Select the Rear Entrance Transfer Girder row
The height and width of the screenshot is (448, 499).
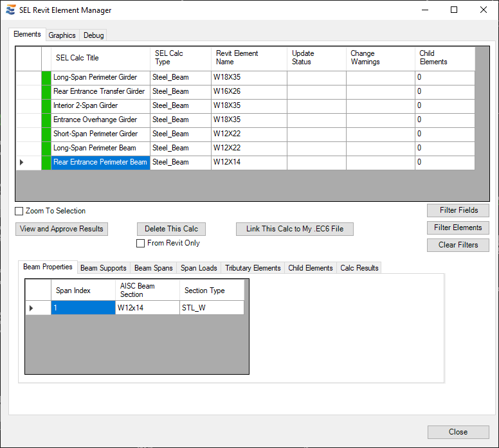pyautogui.click(x=99, y=92)
